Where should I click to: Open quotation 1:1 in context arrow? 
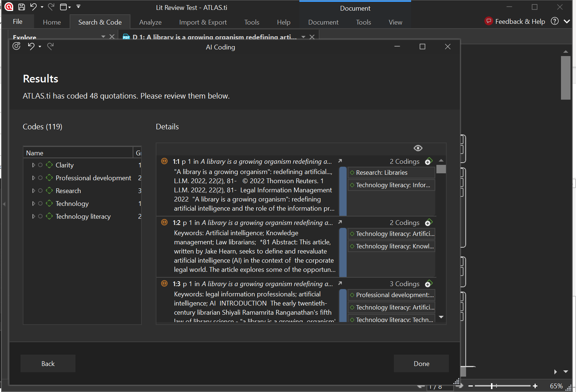(x=340, y=161)
